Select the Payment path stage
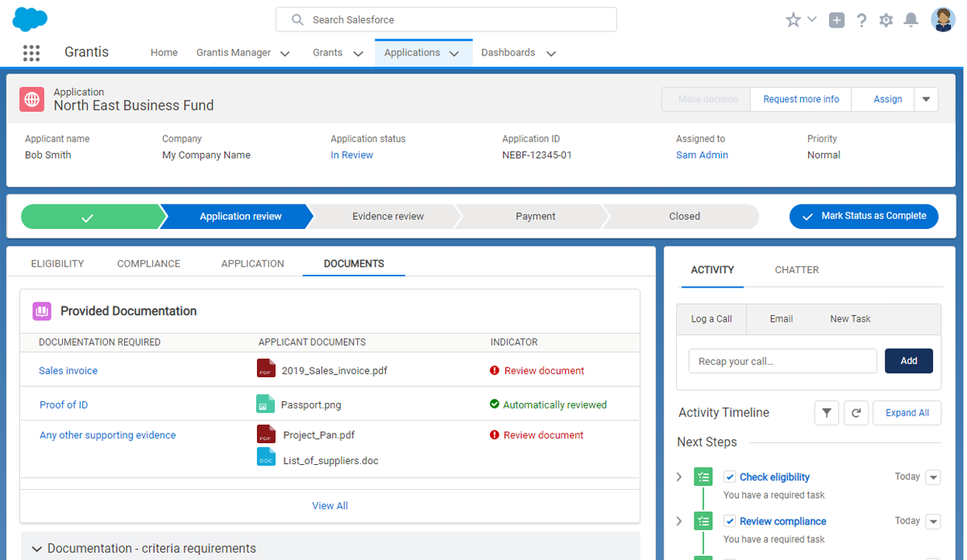The width and height of the screenshot is (967, 560). [535, 216]
